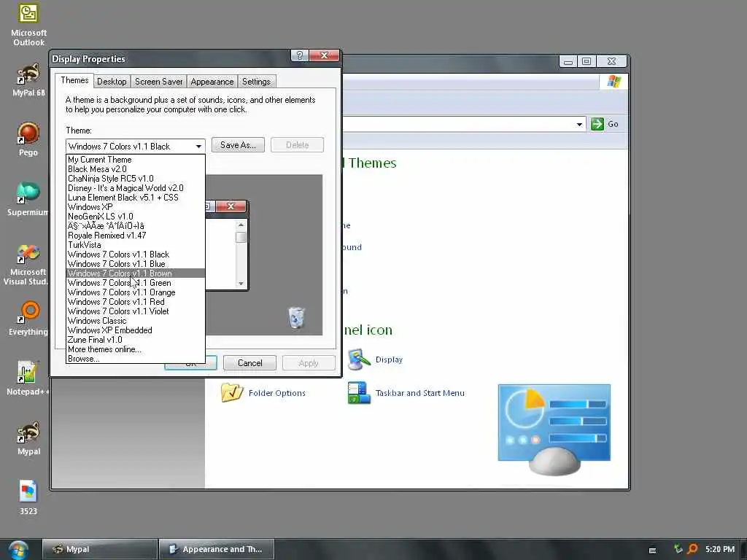Image resolution: width=747 pixels, height=560 pixels.
Task: Select the Themes tab
Action: pyautogui.click(x=74, y=80)
